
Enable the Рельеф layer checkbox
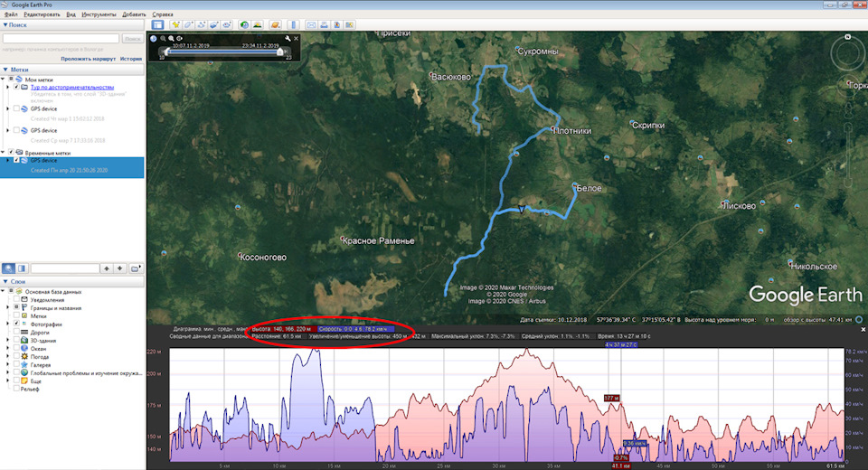pyautogui.click(x=16, y=389)
